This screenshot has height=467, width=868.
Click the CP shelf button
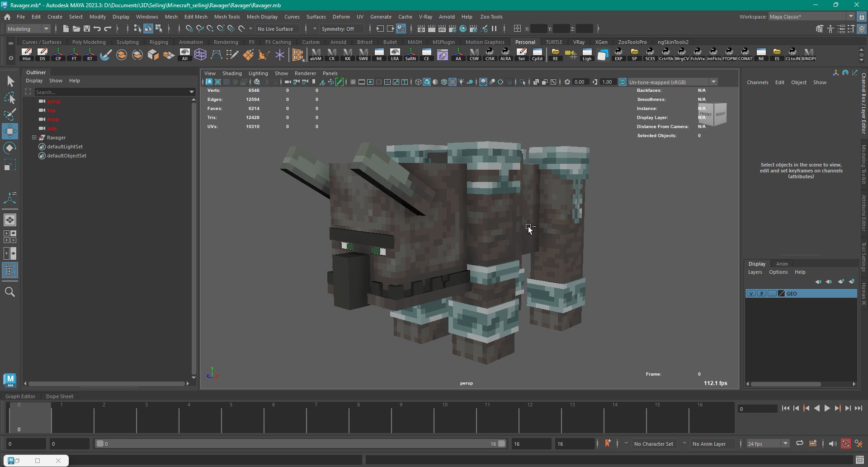(58, 55)
